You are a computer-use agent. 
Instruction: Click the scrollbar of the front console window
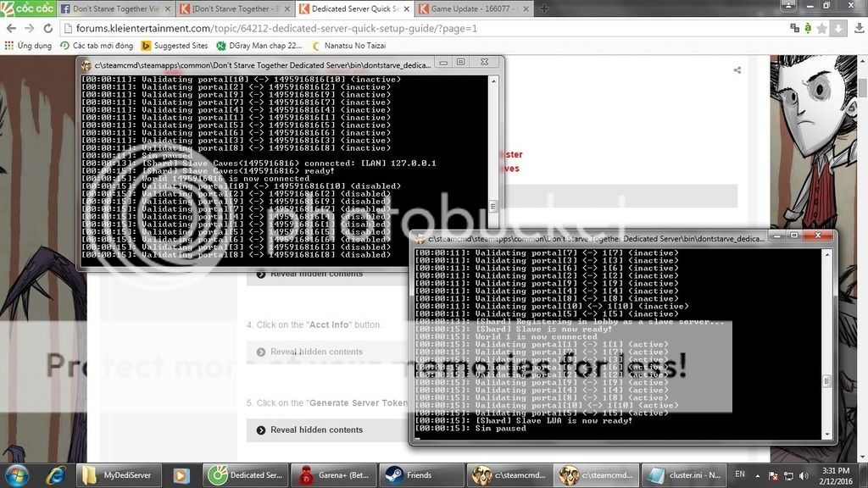[827, 339]
